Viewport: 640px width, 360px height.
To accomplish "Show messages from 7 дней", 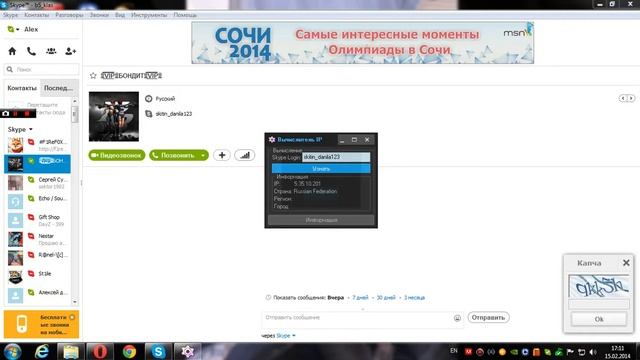I will tap(360, 298).
